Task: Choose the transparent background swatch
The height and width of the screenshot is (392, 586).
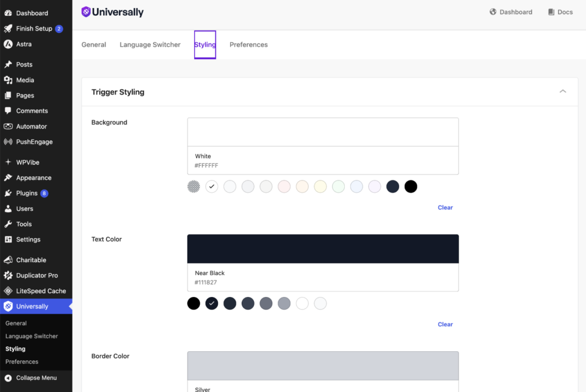Action: coord(194,187)
